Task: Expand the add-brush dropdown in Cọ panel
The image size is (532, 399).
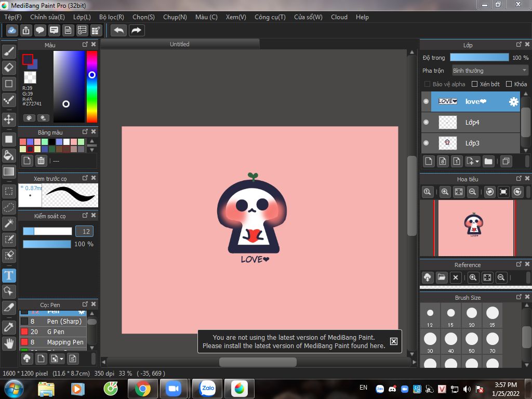Action: click(x=61, y=358)
